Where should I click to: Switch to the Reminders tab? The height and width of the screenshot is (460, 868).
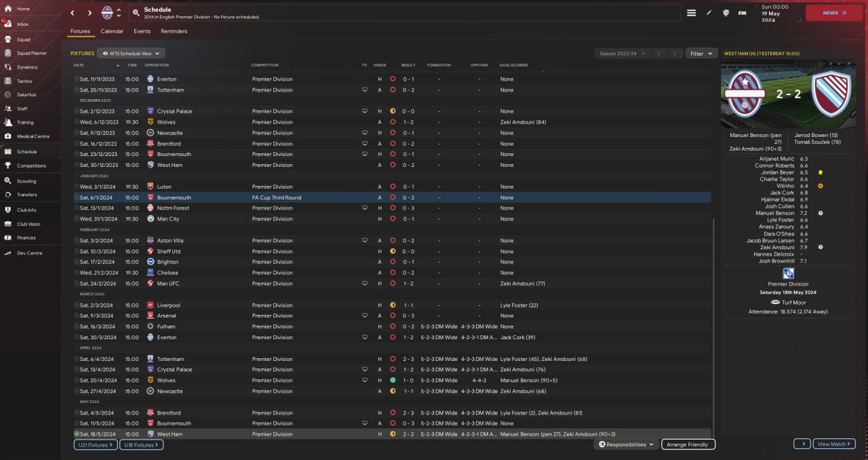(174, 31)
